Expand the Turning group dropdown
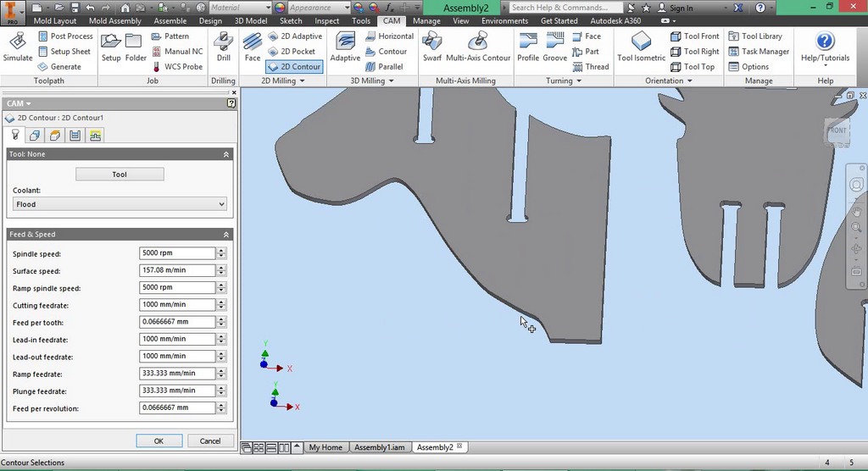 click(x=564, y=80)
